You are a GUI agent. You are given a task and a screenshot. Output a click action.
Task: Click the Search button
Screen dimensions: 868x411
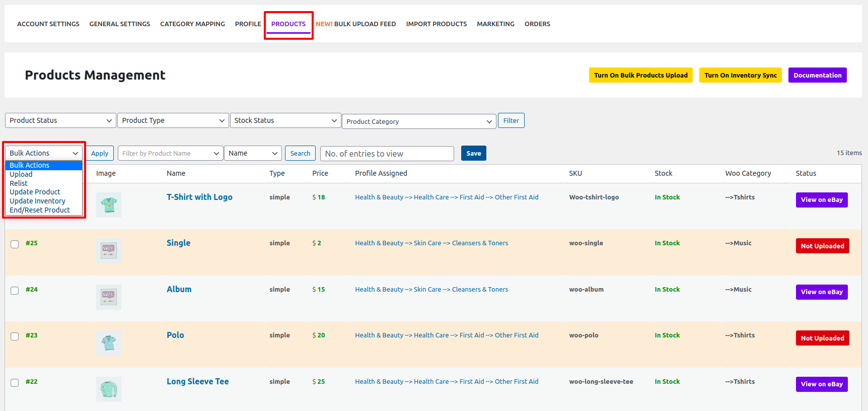click(x=300, y=153)
